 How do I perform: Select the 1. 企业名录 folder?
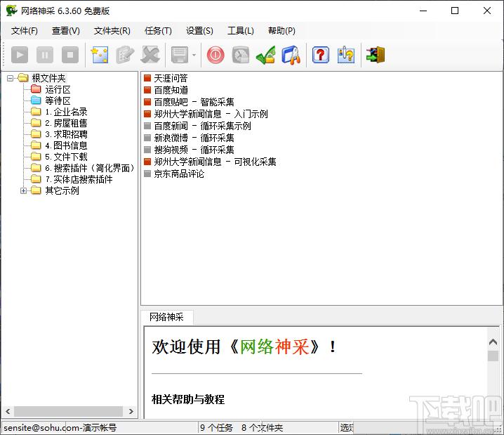coord(66,112)
